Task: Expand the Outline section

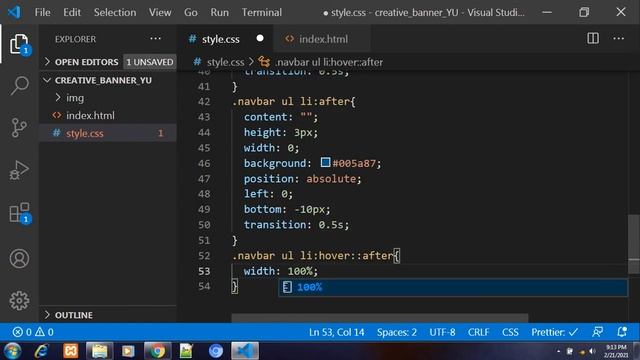Action: (47, 315)
